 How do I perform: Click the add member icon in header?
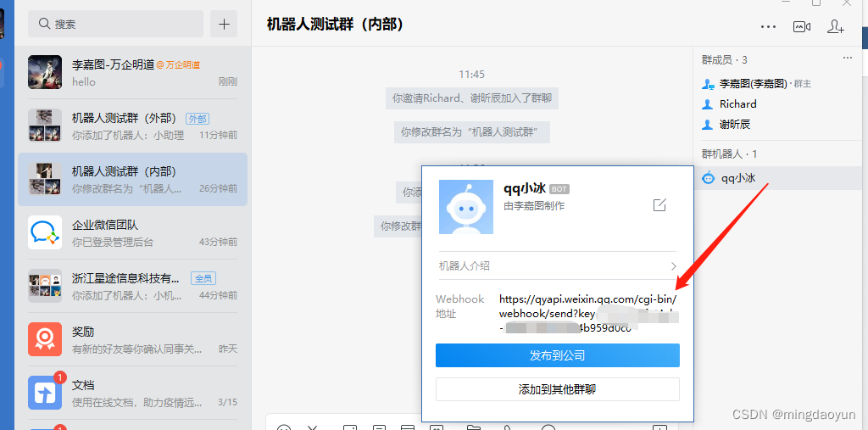835,26
